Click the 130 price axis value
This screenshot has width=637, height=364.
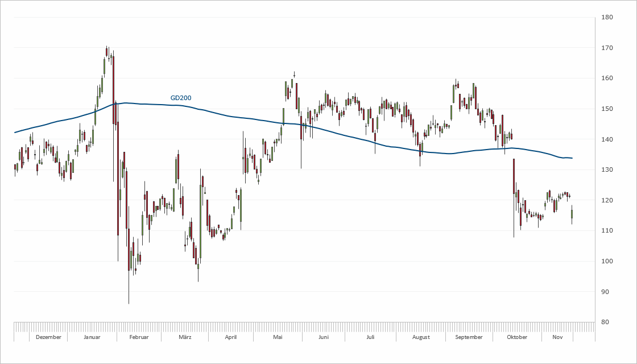click(x=608, y=170)
